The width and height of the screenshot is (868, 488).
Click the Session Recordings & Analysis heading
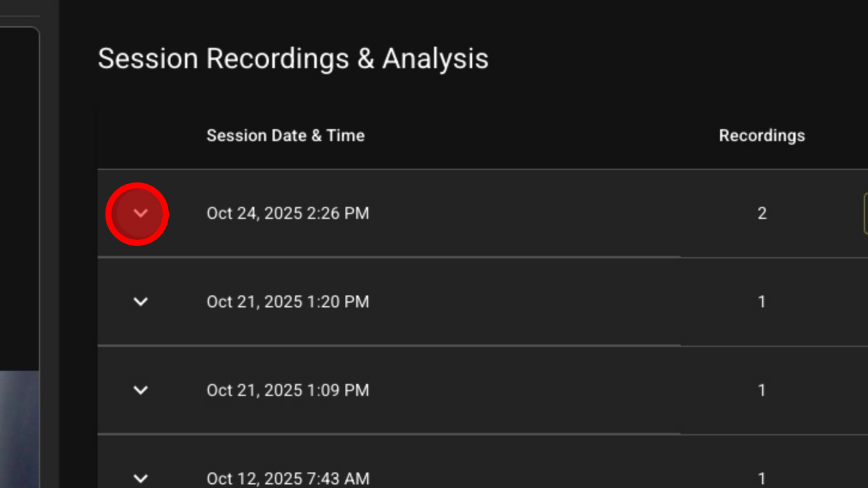tap(293, 59)
